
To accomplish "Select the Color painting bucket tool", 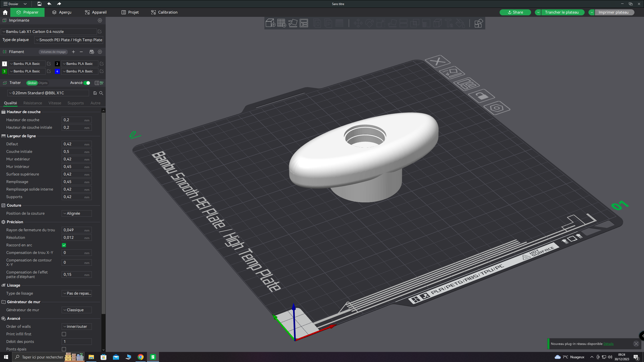I will click(460, 23).
